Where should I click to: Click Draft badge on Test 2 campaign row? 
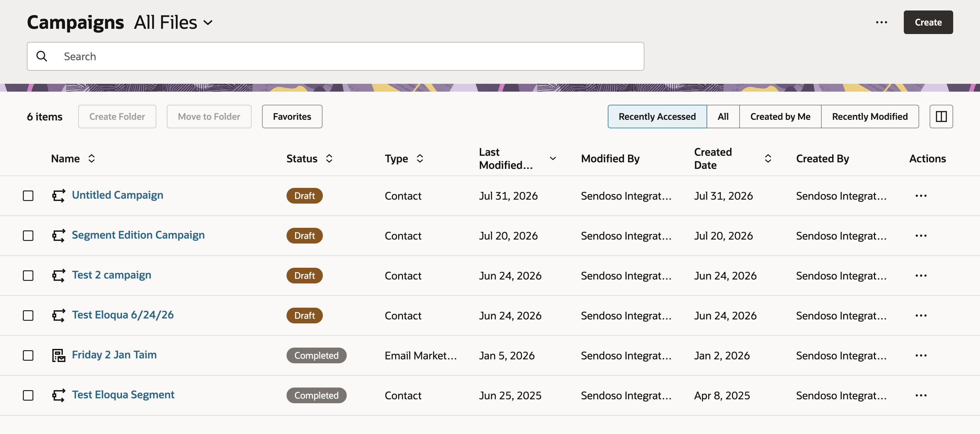pos(304,276)
